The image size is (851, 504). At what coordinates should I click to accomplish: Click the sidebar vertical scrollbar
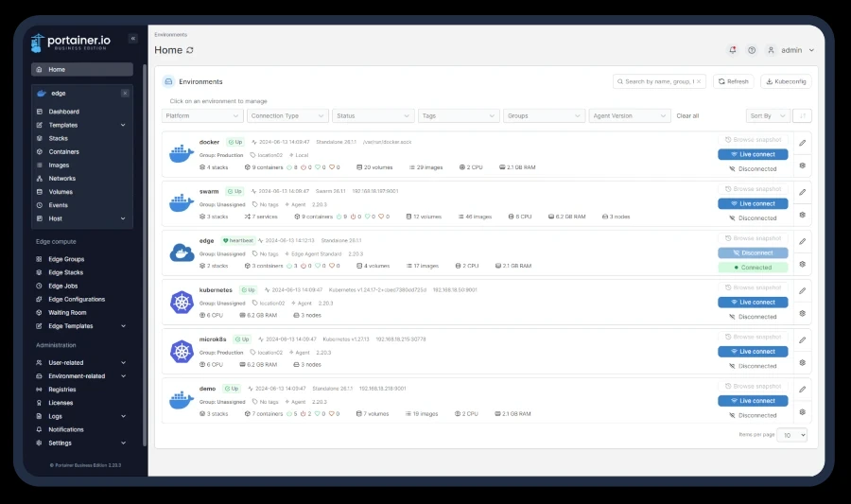[x=145, y=255]
